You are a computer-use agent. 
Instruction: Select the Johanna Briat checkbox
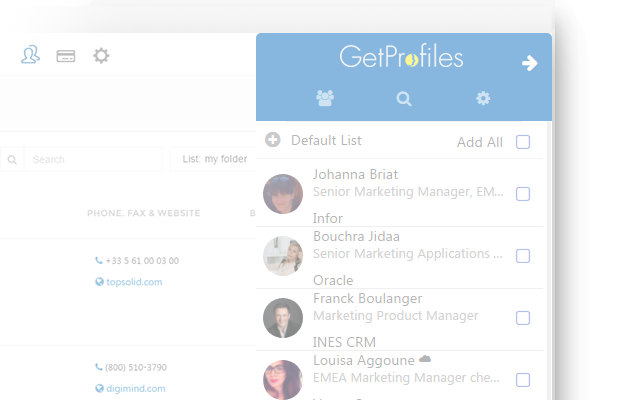click(523, 194)
